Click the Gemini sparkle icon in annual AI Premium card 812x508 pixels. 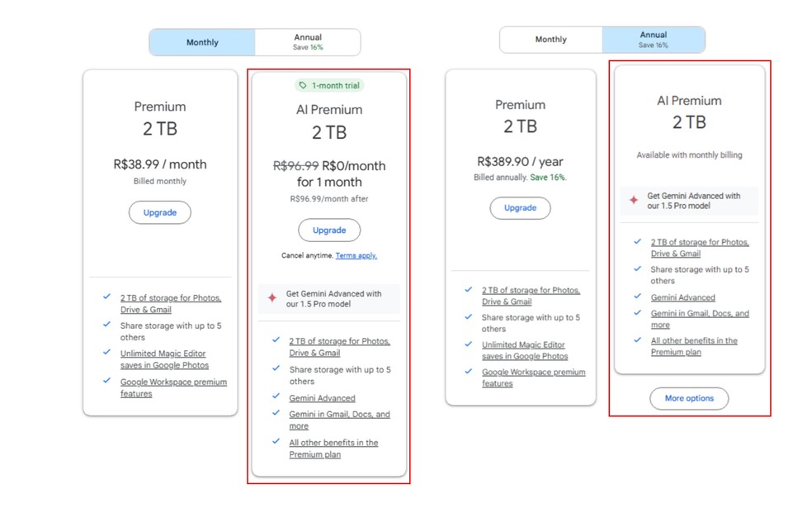pos(635,201)
